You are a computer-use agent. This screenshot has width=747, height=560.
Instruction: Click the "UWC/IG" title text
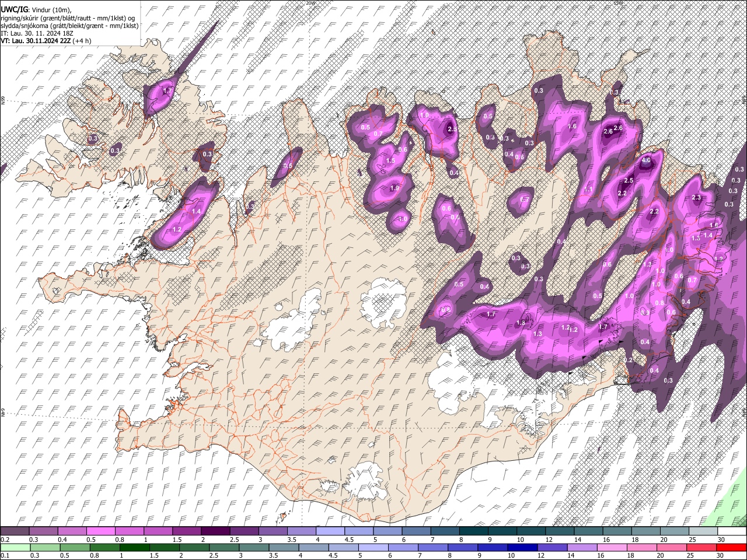tap(14, 10)
